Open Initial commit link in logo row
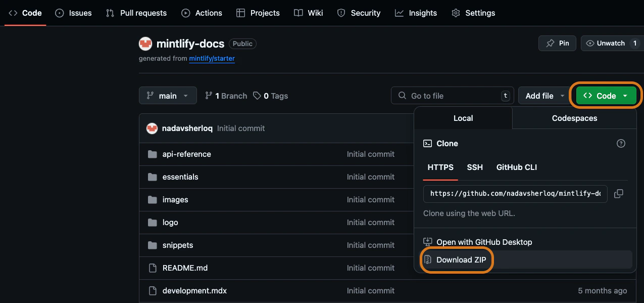 (371, 223)
